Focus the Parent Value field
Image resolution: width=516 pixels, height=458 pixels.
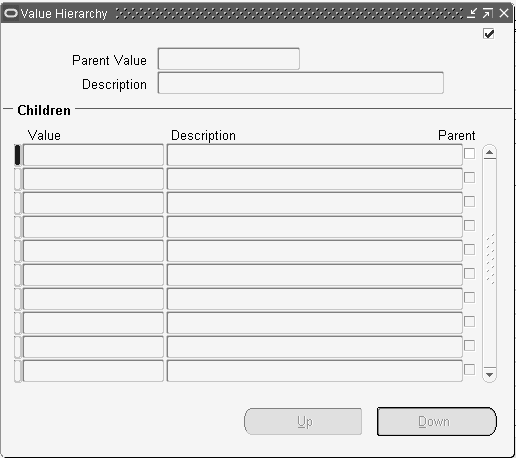point(229,59)
